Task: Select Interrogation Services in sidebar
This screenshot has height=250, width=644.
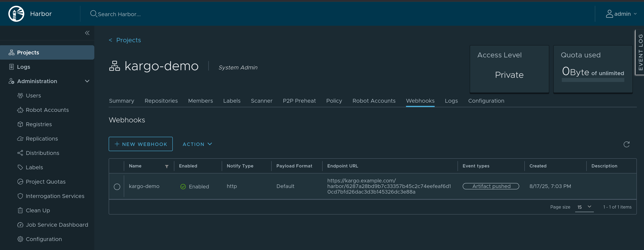Action: point(55,196)
